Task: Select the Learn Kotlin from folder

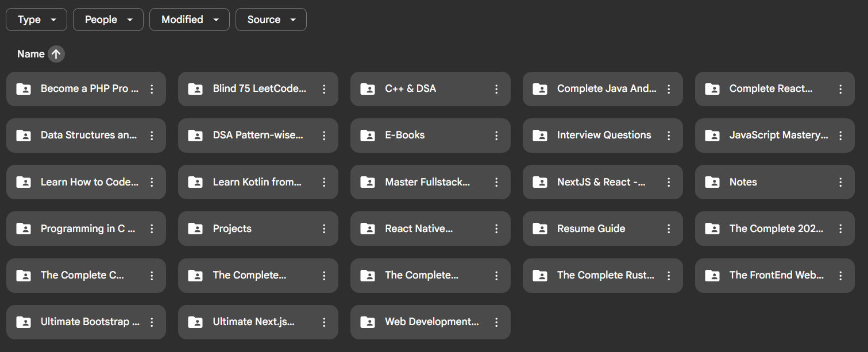Action: [x=257, y=182]
